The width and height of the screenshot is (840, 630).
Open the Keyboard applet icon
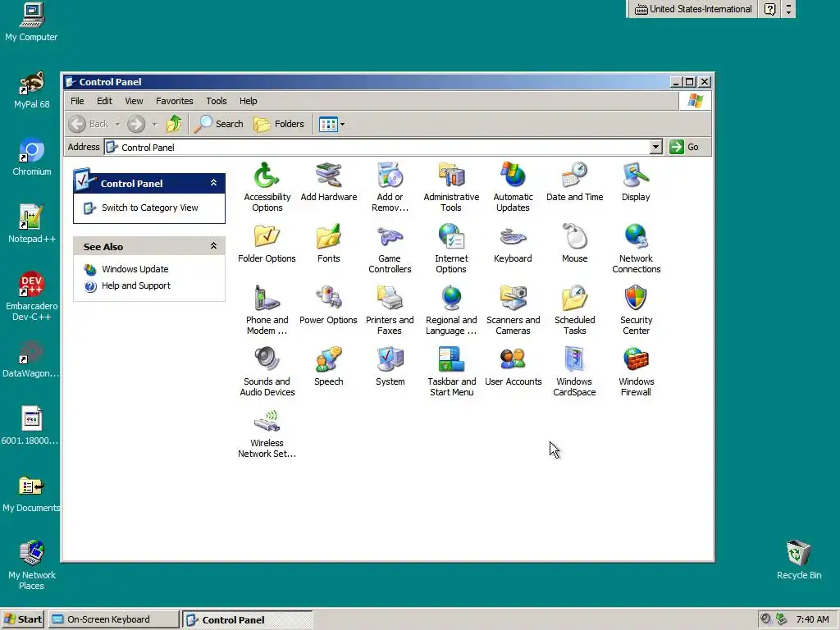coord(513,244)
